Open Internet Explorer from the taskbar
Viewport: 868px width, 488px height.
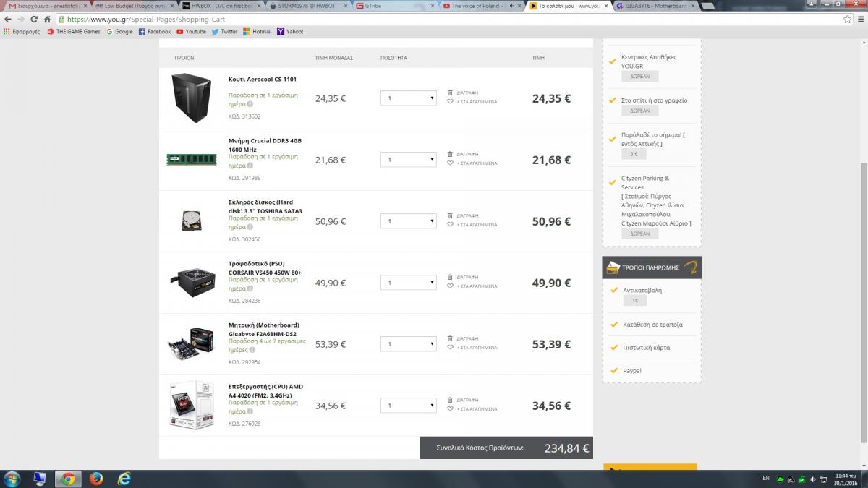coord(124,479)
